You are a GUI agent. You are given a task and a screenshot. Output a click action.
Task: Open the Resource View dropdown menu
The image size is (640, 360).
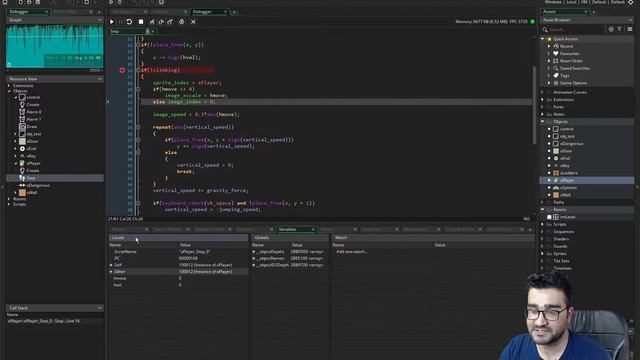(100, 79)
